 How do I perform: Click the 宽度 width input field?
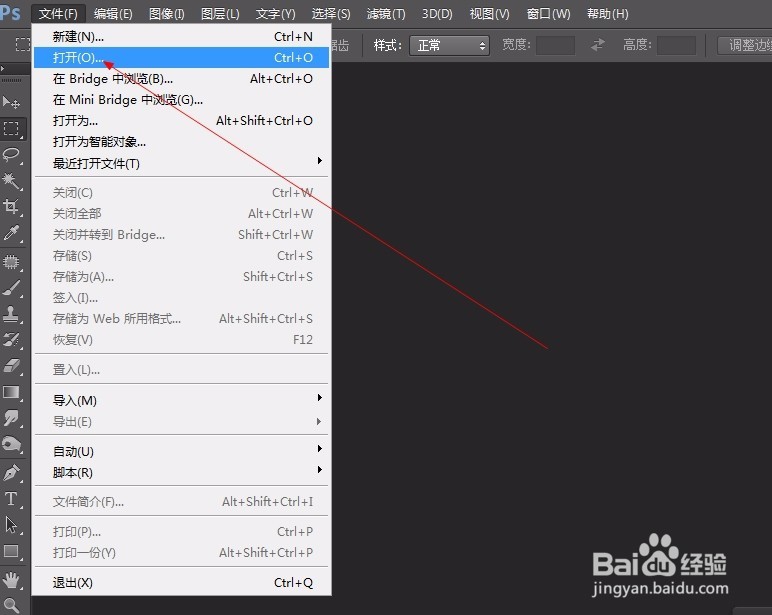pos(555,45)
